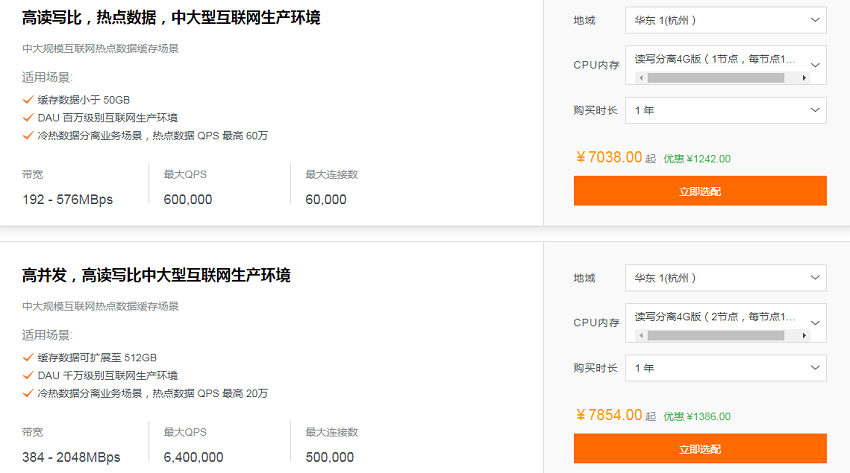Click horizontal scrollbar thumb in second CPU内存 box

tap(716, 336)
